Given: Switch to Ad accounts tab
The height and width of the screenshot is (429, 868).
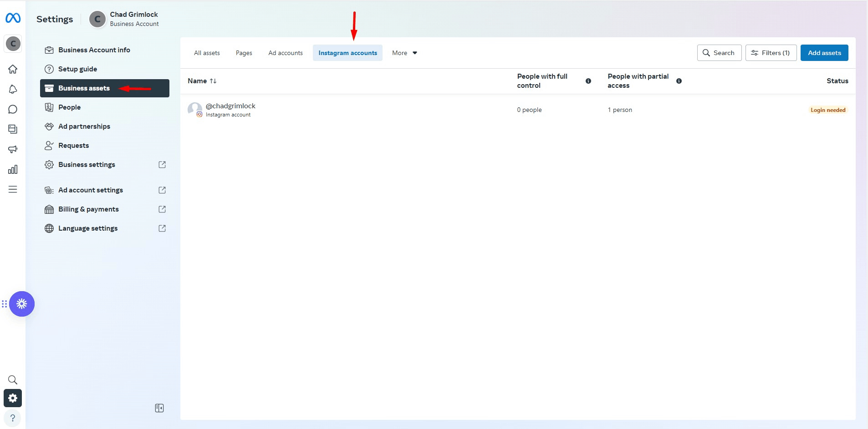Looking at the screenshot, I should point(286,53).
